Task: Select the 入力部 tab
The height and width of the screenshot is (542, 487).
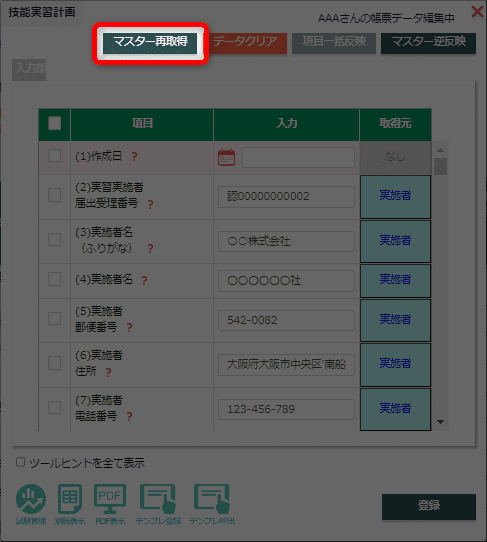Action: coord(29,69)
